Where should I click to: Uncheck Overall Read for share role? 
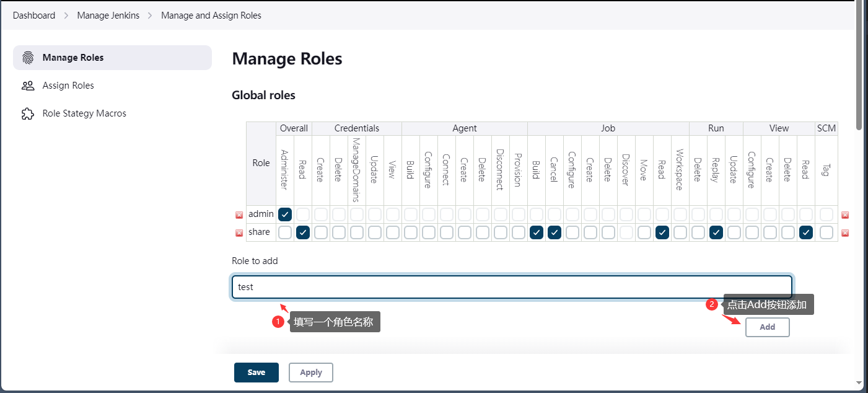tap(303, 232)
